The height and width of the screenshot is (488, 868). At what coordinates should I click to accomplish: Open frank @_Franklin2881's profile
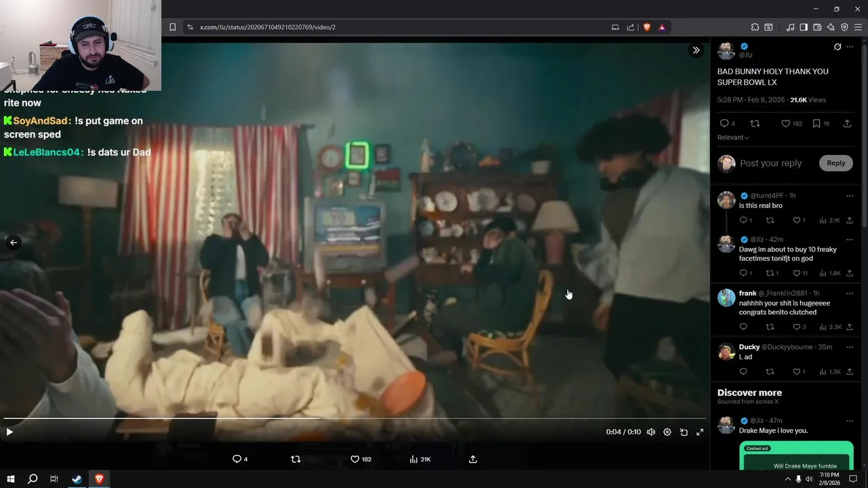(x=747, y=293)
